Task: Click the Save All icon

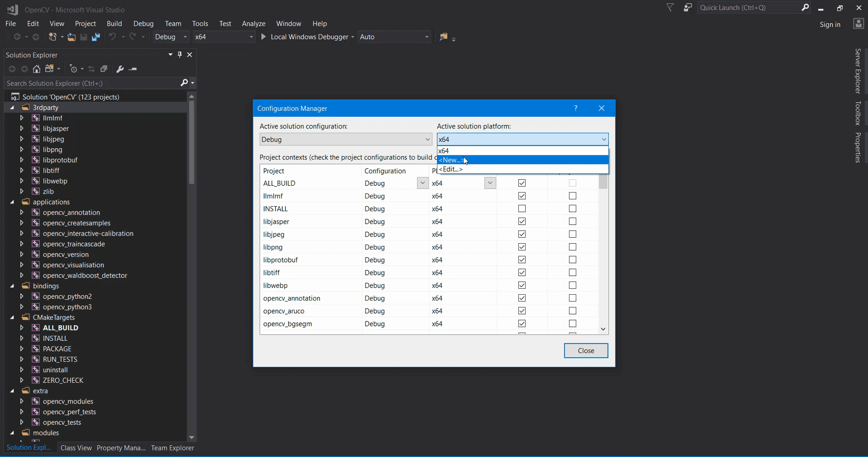Action: [x=95, y=37]
